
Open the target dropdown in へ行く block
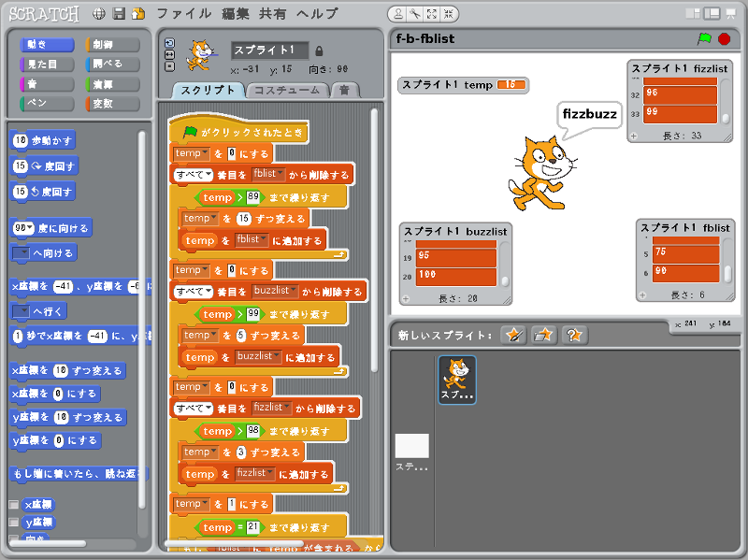[22, 312]
